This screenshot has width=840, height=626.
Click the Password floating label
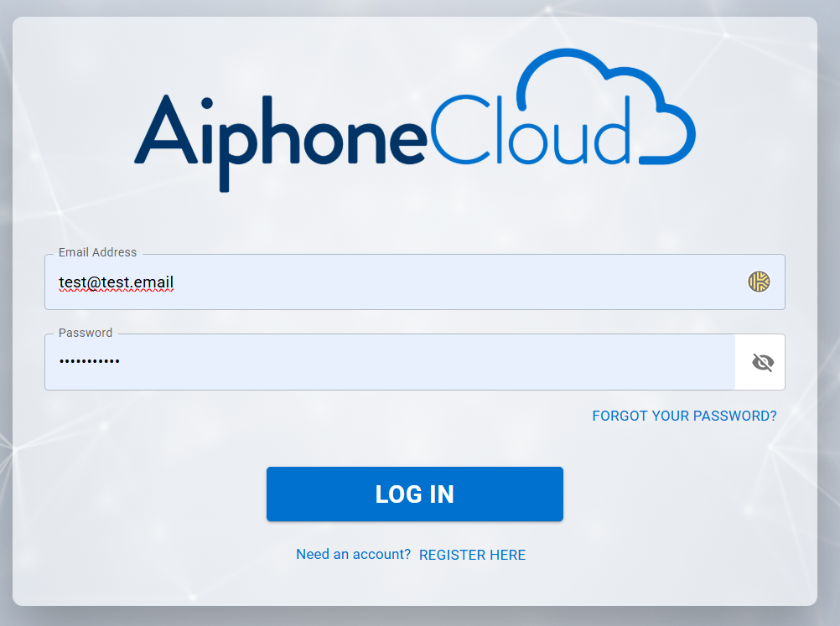(x=86, y=333)
